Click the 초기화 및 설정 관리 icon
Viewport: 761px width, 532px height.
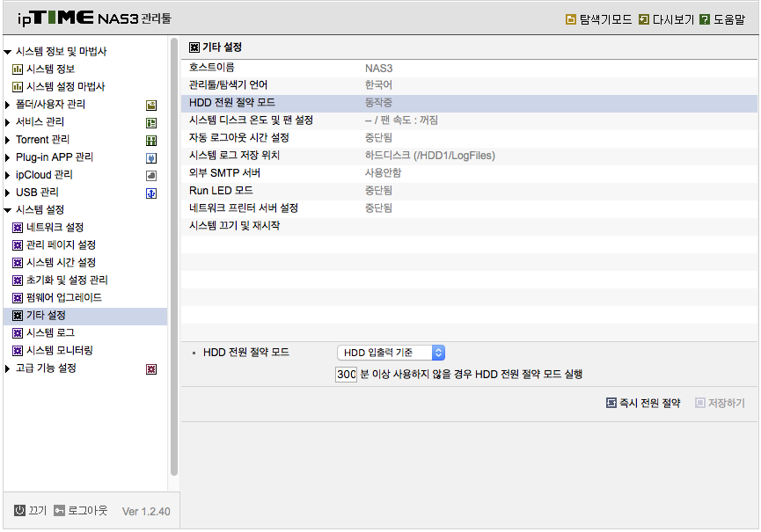tap(18, 281)
